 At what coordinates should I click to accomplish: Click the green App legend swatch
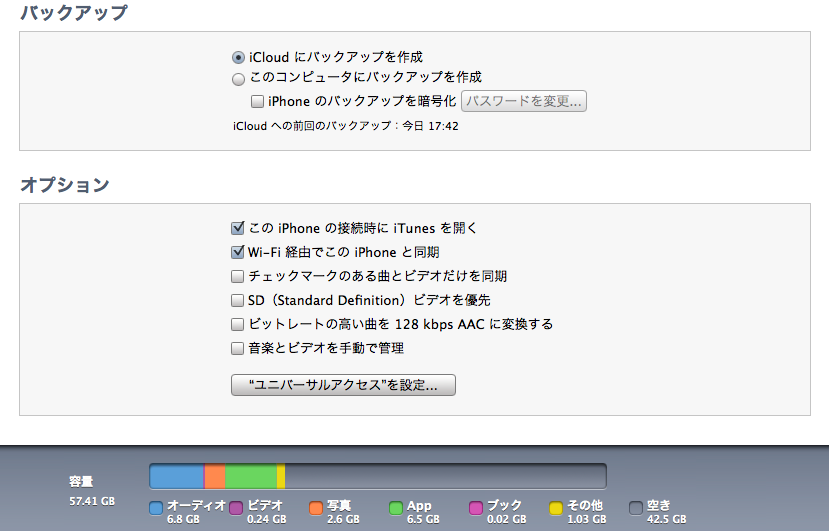(x=395, y=508)
